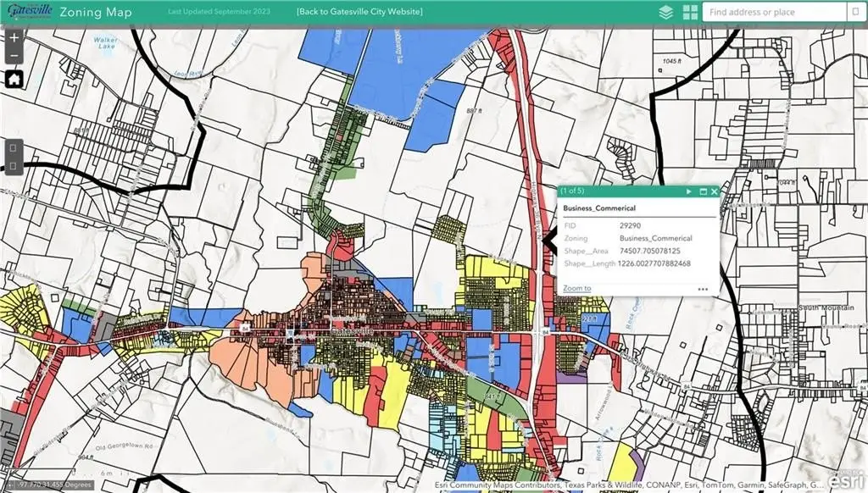The height and width of the screenshot is (493, 868).
Task: Zoom in using the plus button
Action: tap(14, 39)
